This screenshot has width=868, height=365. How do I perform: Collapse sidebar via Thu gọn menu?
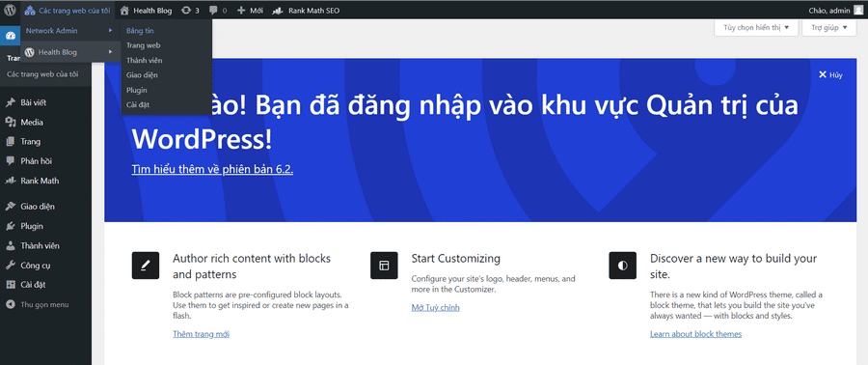(x=45, y=304)
